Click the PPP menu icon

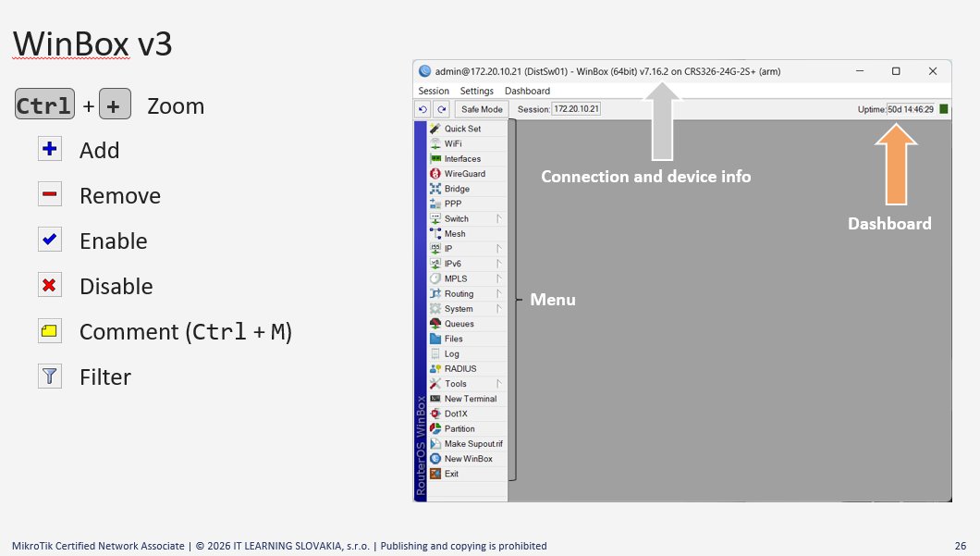click(x=435, y=204)
